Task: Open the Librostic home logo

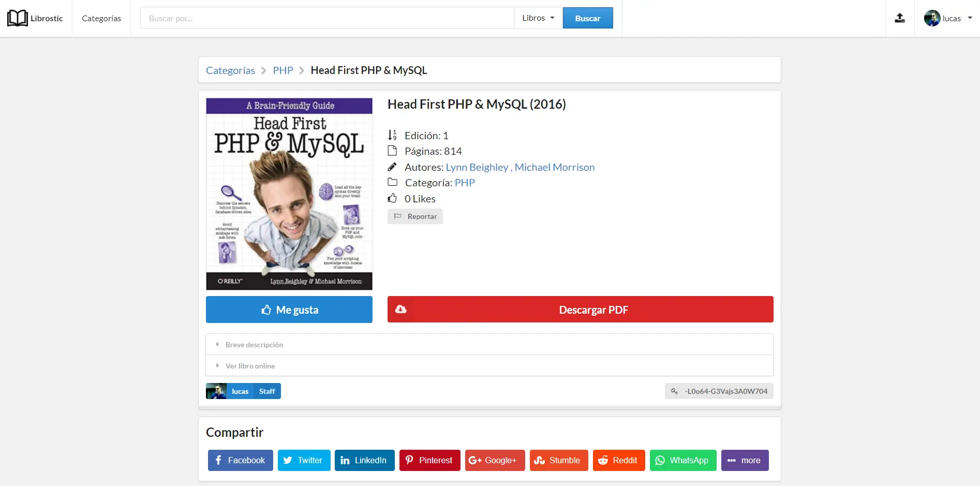Action: 35,18
